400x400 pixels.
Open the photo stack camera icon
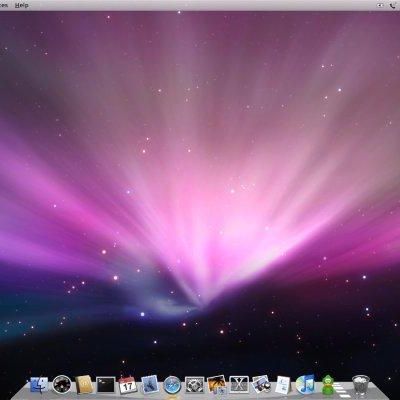(261, 385)
